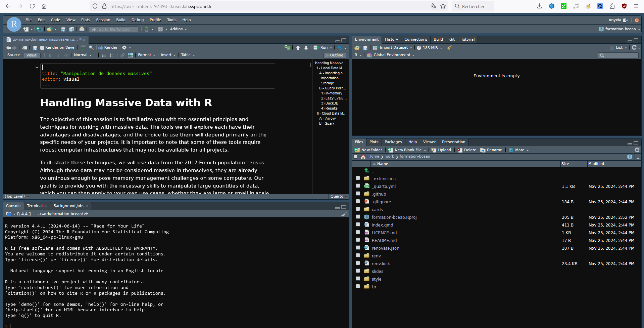Check the box next to index.qmd

tap(358, 225)
